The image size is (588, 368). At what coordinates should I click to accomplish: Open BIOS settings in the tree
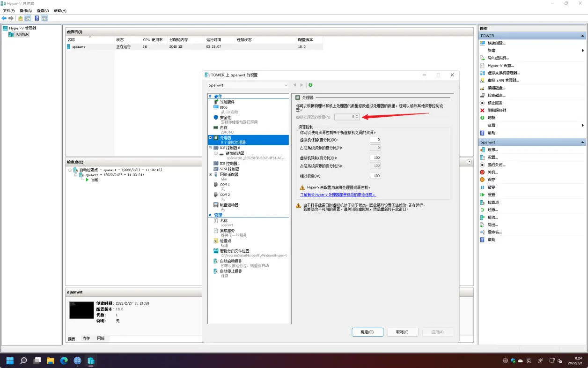(x=224, y=107)
